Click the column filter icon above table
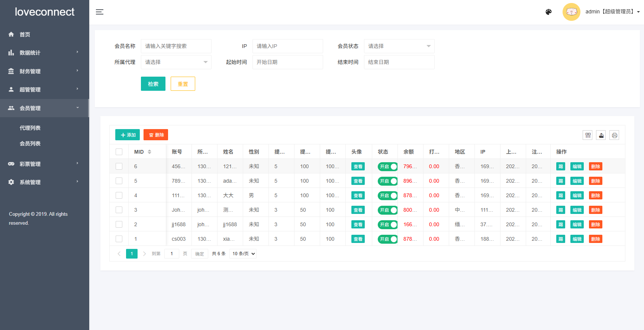This screenshot has width=644, height=330. 587,135
